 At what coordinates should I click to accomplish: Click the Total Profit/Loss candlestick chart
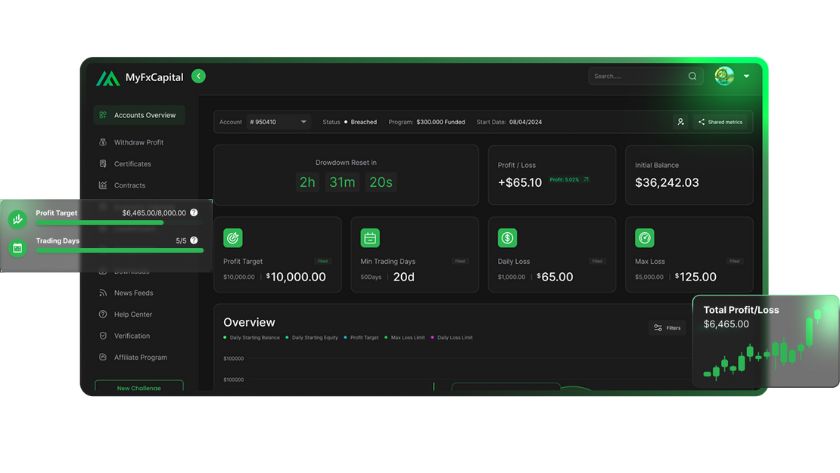coord(764,344)
